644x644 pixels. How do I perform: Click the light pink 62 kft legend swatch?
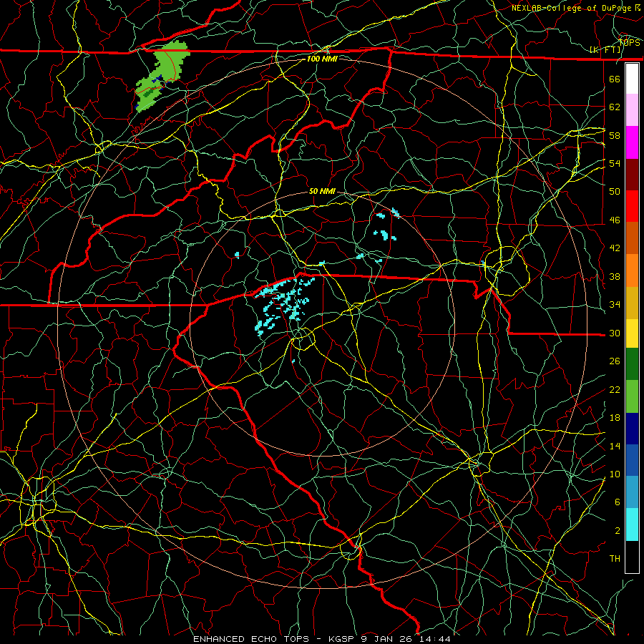tap(632, 110)
